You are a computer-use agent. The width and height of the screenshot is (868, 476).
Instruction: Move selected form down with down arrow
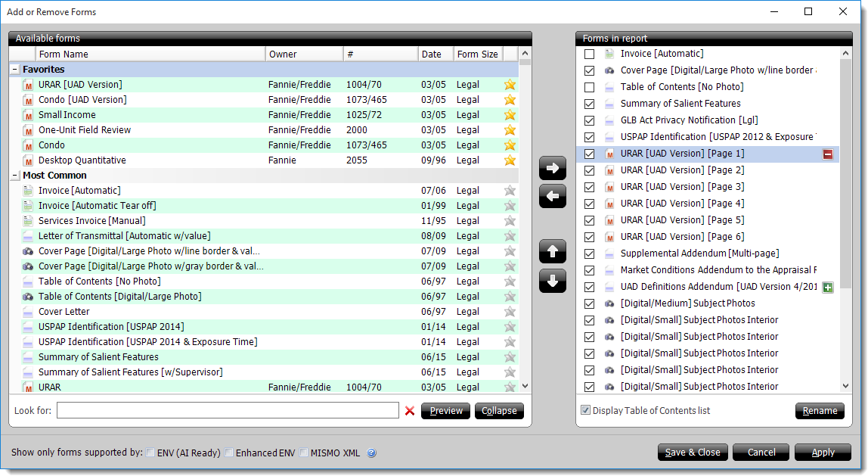pos(552,281)
